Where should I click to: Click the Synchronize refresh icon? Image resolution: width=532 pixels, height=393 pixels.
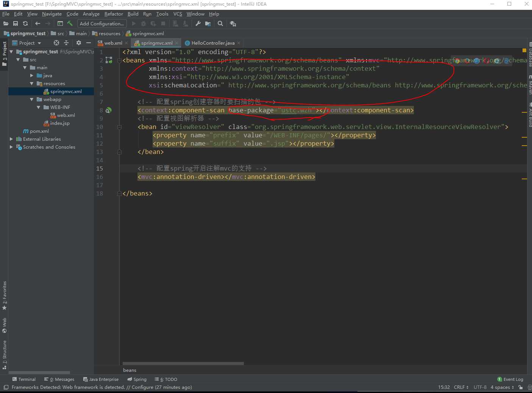25,23
